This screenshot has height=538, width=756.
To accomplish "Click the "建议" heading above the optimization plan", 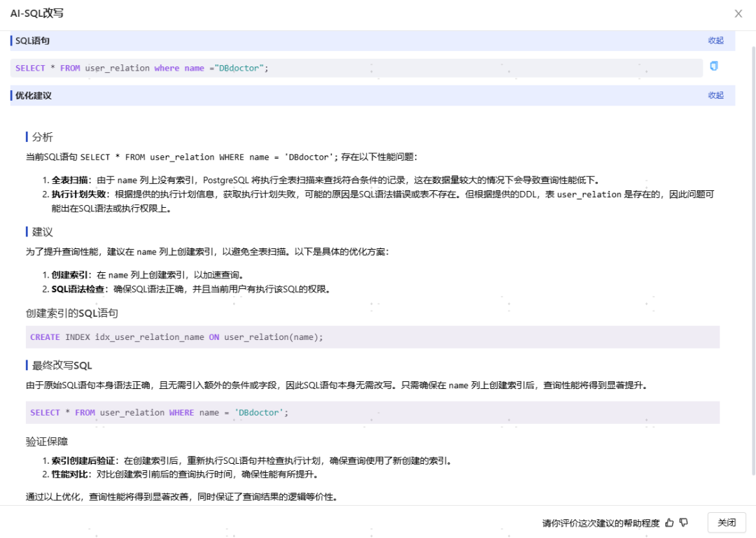I will coord(43,232).
